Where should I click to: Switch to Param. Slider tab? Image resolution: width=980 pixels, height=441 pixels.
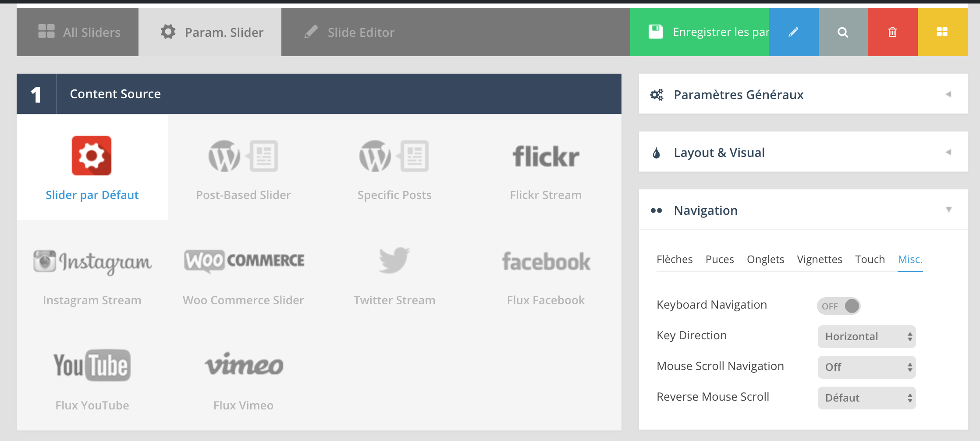point(210,32)
